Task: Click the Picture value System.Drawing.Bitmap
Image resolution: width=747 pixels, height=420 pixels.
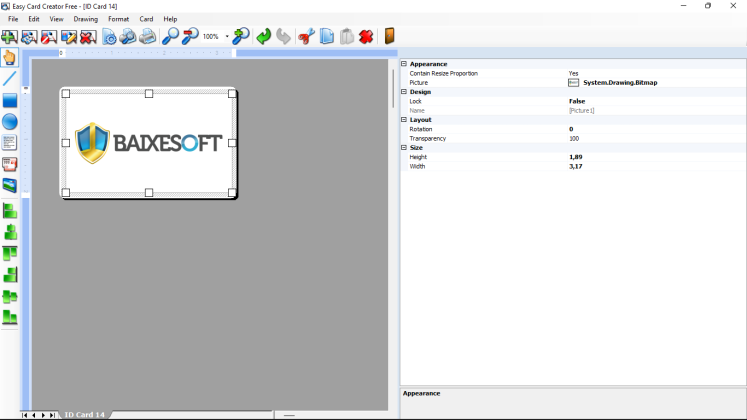Action: tap(620, 83)
